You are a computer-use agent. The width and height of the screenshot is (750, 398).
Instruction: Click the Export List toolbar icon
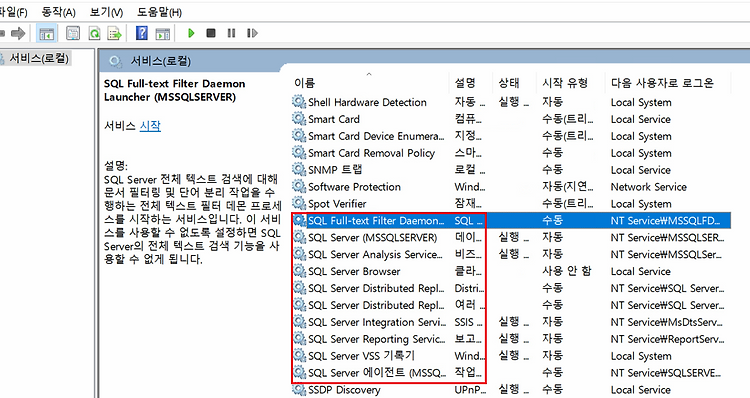click(115, 33)
